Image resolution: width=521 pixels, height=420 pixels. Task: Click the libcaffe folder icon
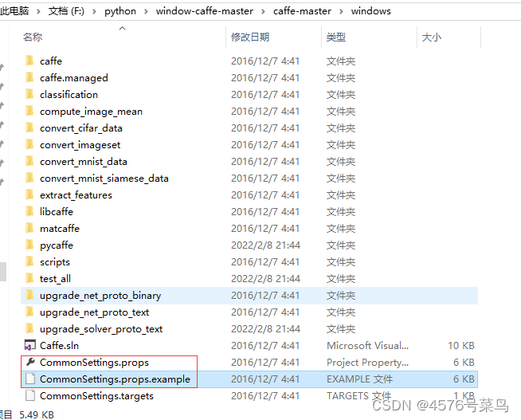[29, 211]
